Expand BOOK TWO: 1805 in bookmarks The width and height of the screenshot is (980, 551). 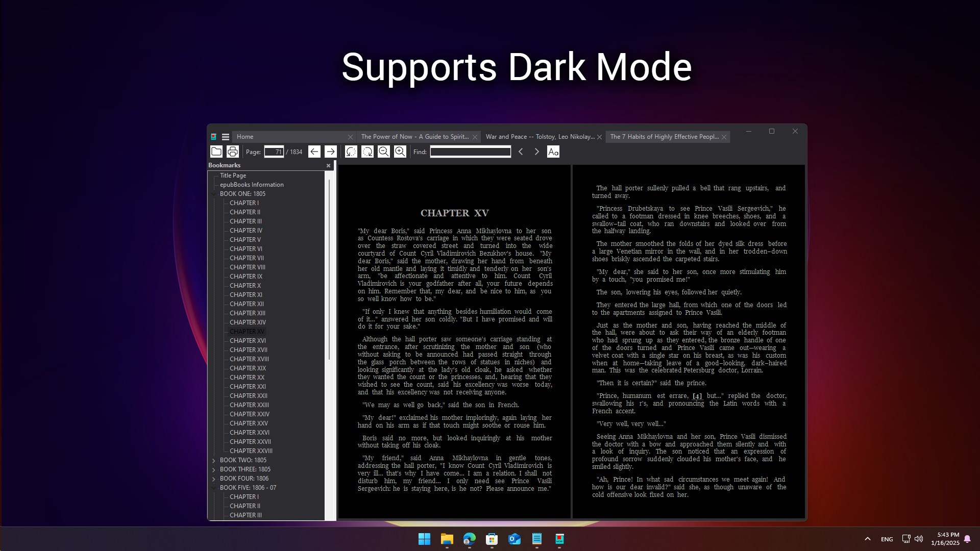click(x=213, y=460)
